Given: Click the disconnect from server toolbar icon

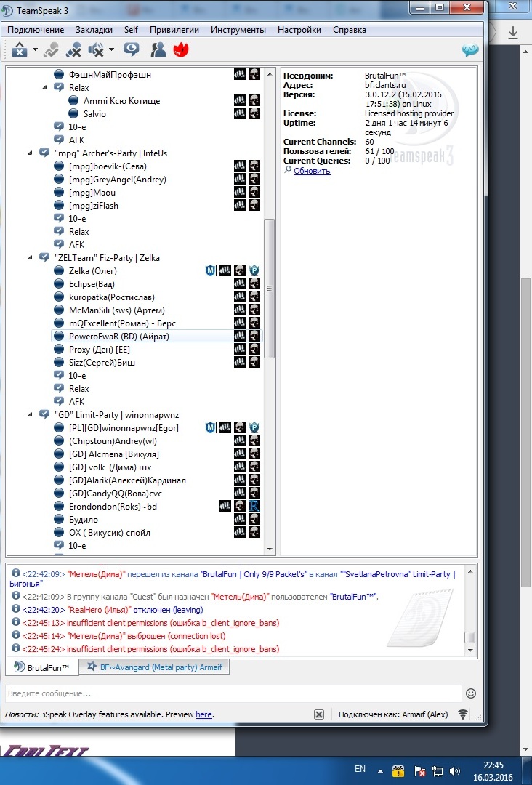Looking at the screenshot, I should [20, 49].
